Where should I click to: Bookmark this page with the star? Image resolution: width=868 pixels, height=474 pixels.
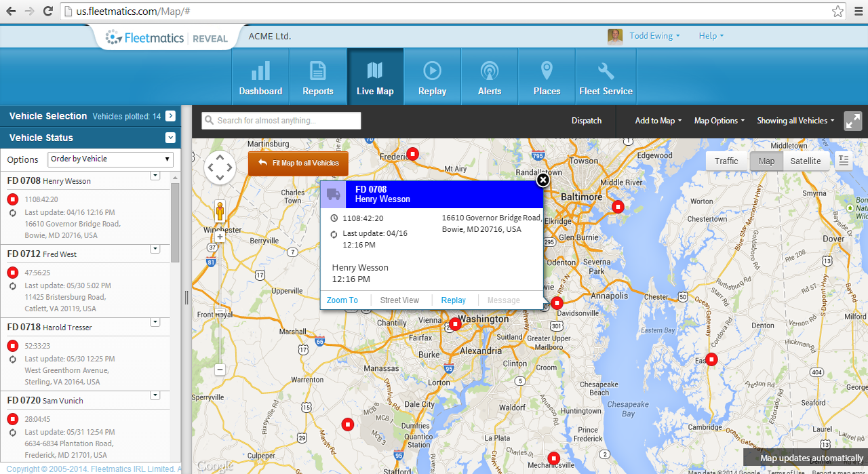click(838, 11)
